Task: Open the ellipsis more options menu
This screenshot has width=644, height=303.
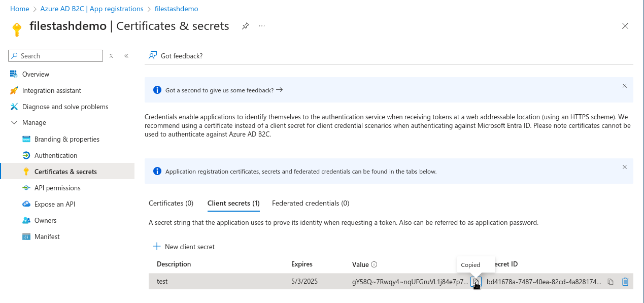Action: tap(262, 26)
